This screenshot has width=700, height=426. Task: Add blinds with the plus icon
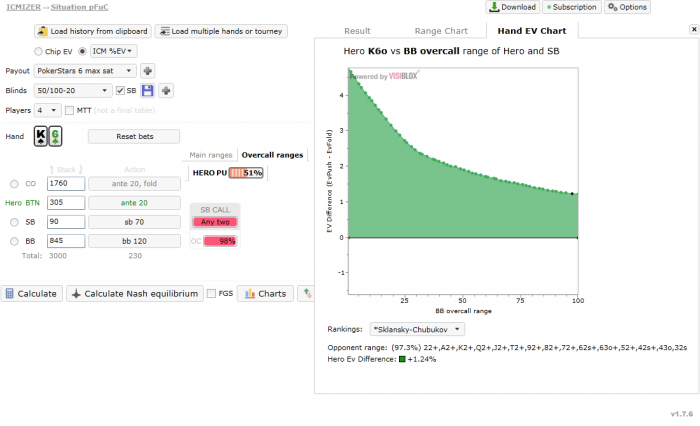(x=166, y=91)
